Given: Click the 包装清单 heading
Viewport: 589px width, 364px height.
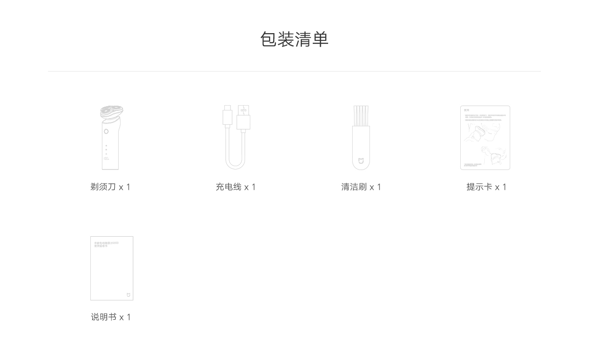Looking at the screenshot, I should (294, 39).
